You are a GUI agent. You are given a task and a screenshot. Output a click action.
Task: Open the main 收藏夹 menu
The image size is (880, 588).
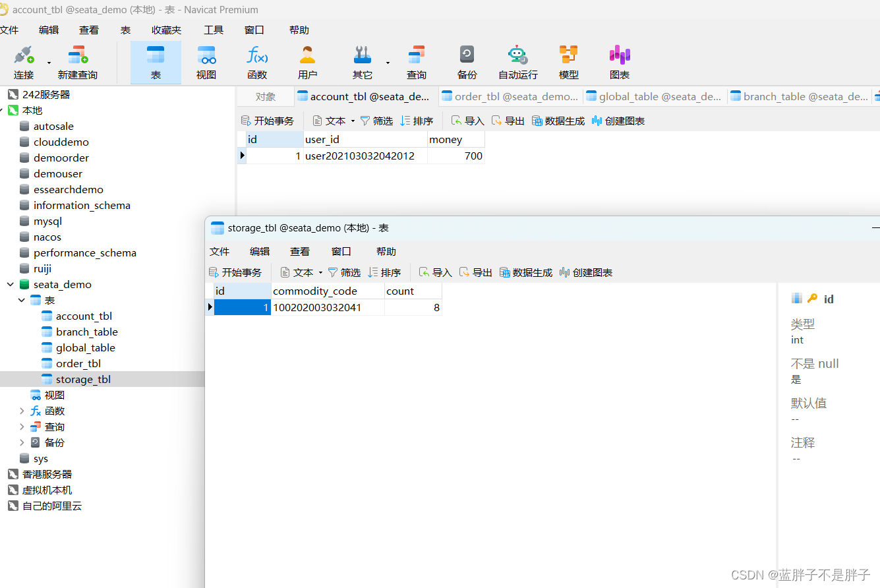[166, 30]
